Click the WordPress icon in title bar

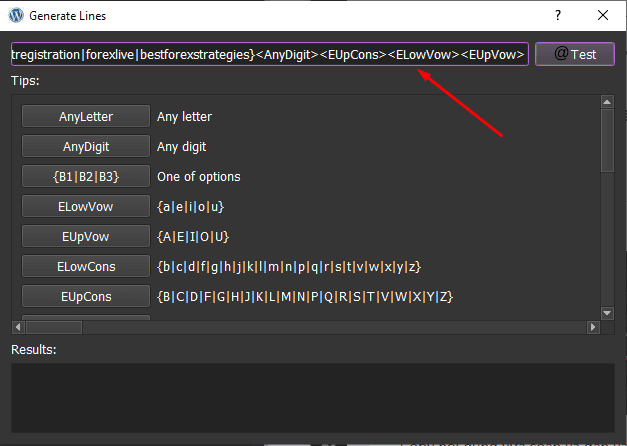[x=16, y=16]
